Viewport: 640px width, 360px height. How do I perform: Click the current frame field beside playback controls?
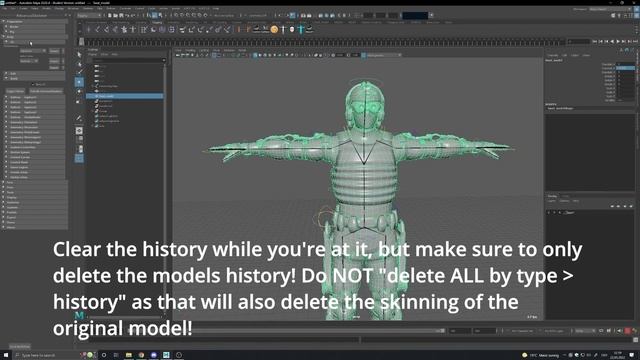point(579,42)
